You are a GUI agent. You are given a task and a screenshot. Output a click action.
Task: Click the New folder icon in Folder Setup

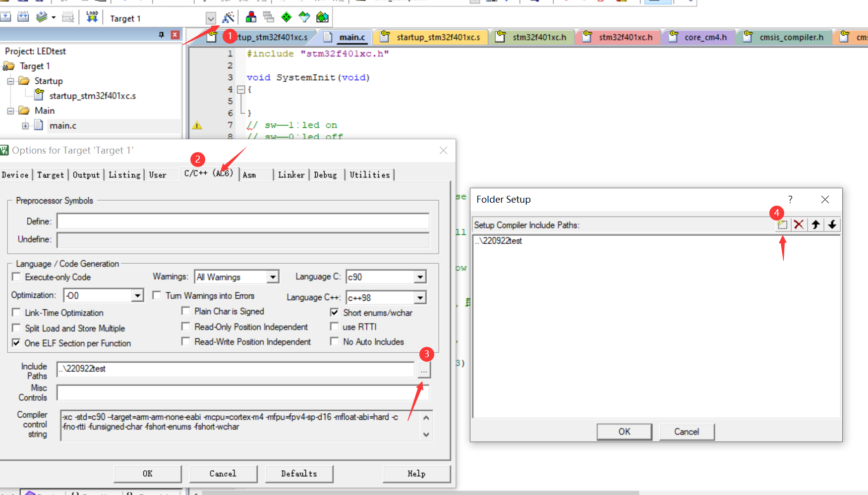coord(782,225)
